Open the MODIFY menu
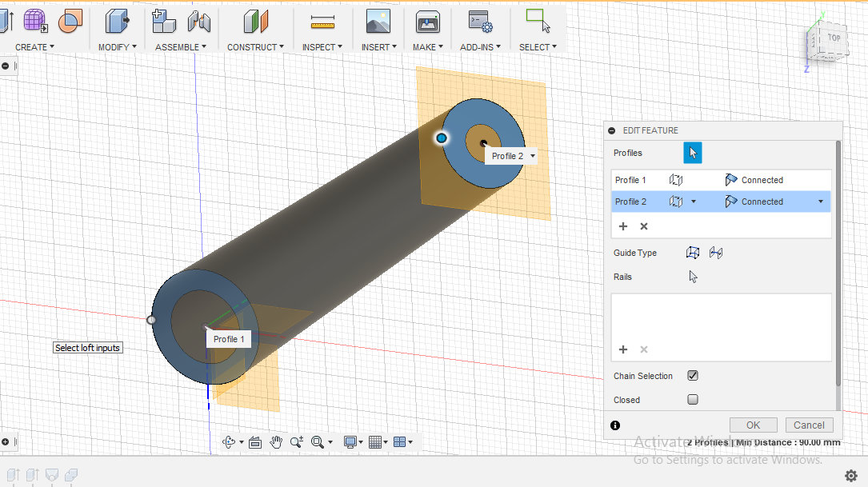868x487 pixels. point(118,47)
